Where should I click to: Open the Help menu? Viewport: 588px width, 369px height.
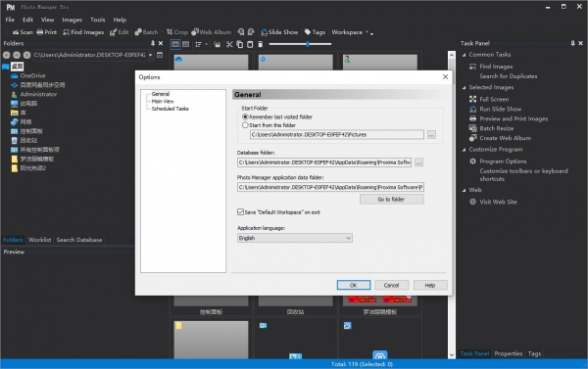click(x=120, y=20)
